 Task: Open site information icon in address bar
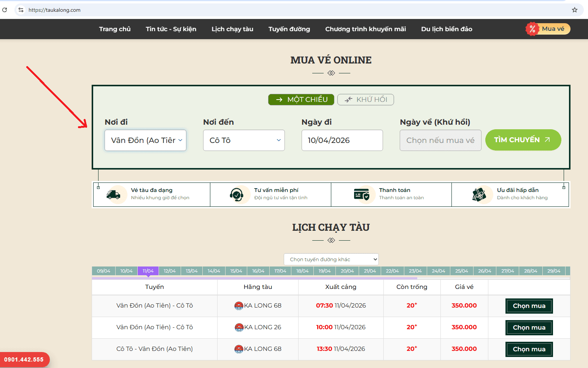click(x=21, y=10)
